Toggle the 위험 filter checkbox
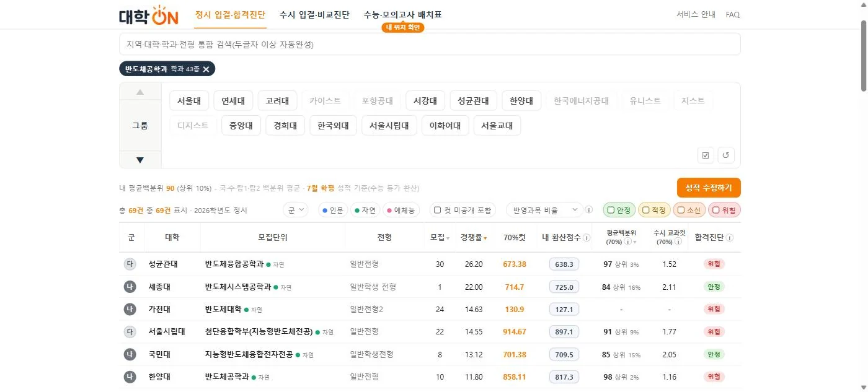This screenshot has height=392, width=868. [716, 210]
